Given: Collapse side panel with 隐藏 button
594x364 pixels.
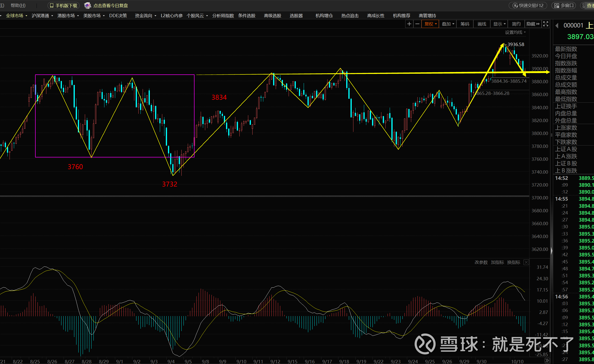Looking at the screenshot, I should [x=533, y=24].
